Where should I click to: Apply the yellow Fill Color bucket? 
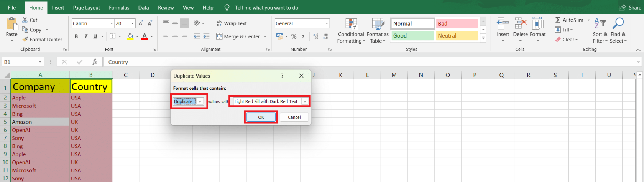pos(130,36)
